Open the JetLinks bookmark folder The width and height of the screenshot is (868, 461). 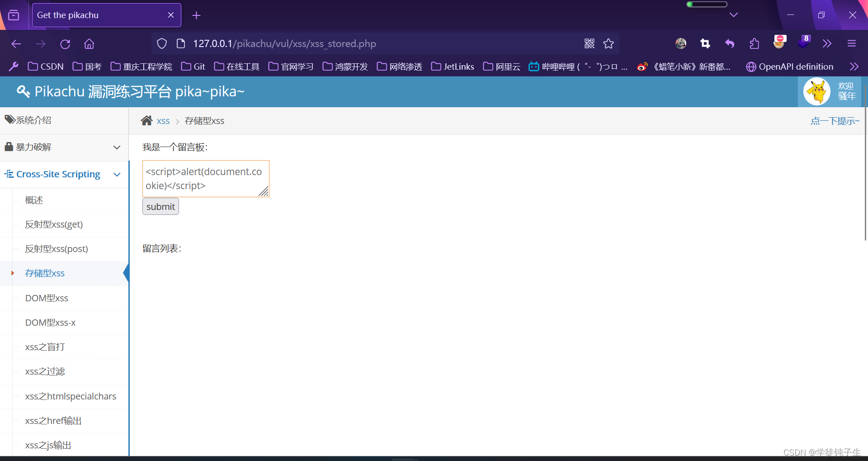(x=453, y=67)
